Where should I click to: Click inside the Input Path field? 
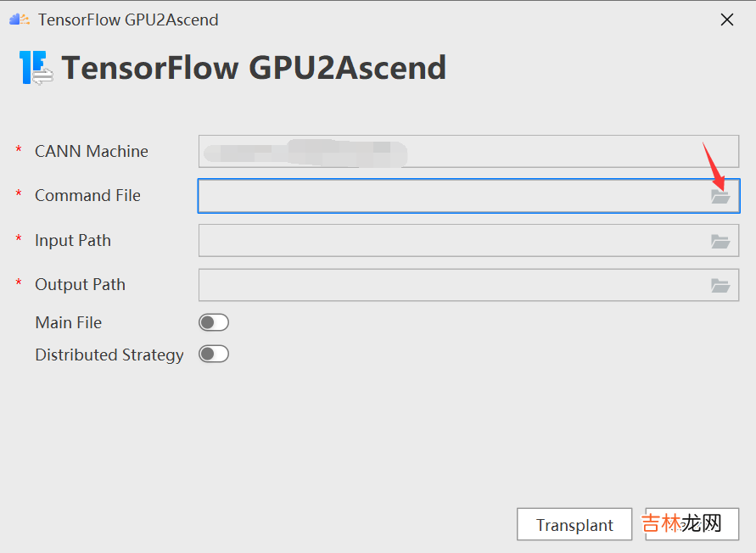point(450,241)
